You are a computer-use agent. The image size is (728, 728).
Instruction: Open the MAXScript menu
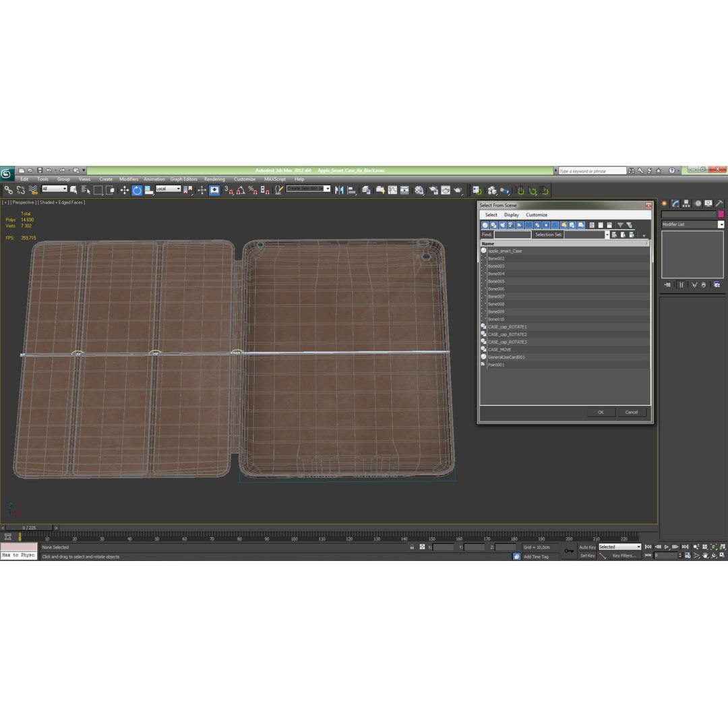[x=275, y=179]
